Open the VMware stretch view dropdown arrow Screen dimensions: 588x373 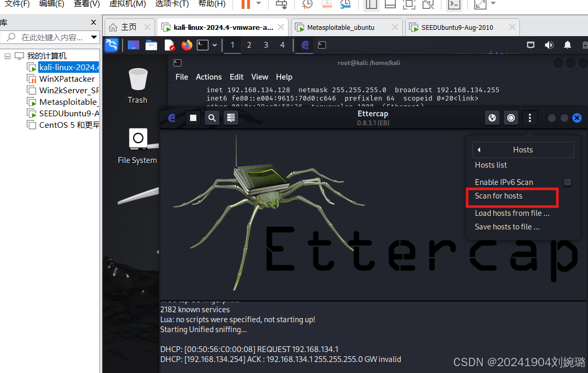(x=494, y=3)
